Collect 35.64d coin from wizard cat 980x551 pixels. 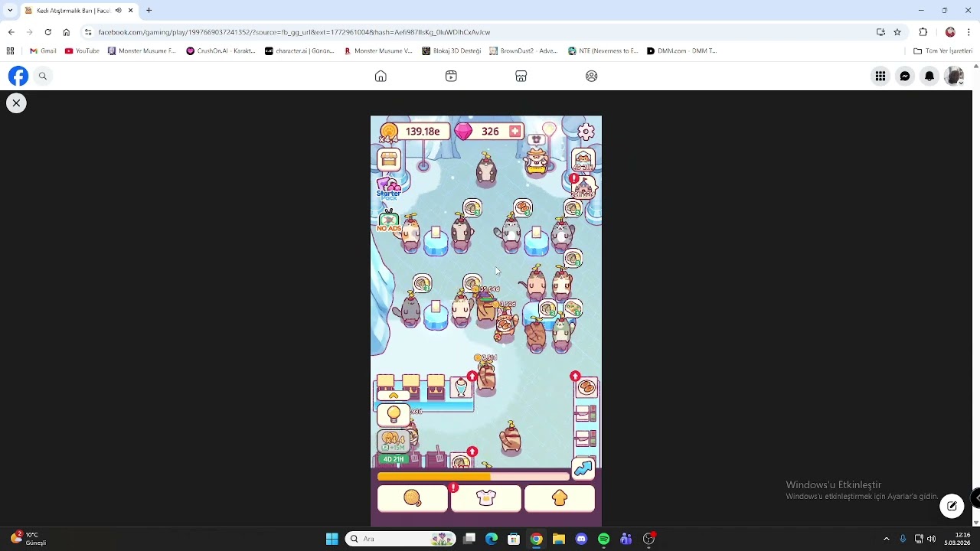tap(488, 289)
